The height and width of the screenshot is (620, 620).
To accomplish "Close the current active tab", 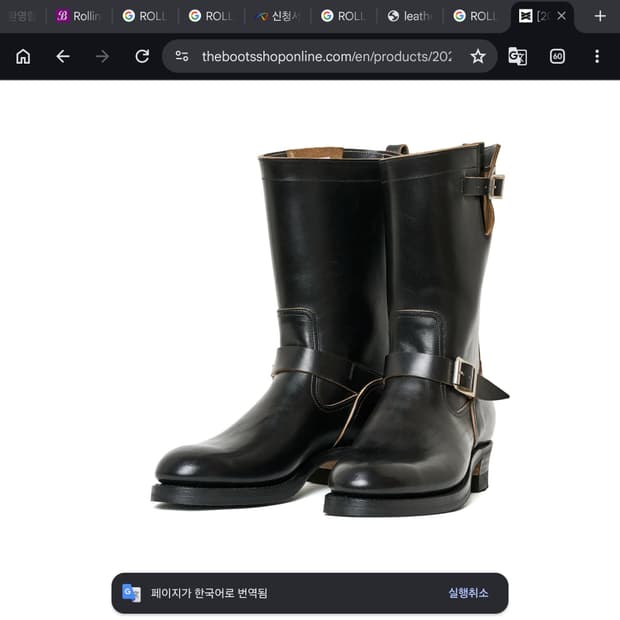I will coord(561,16).
